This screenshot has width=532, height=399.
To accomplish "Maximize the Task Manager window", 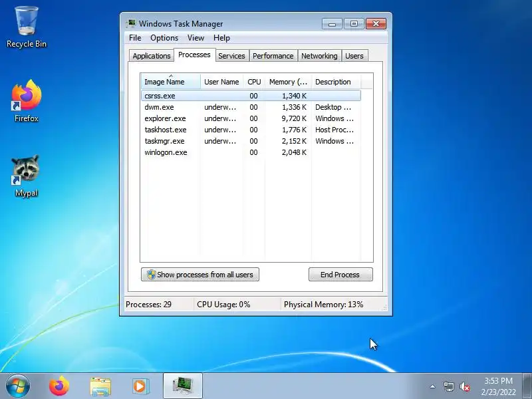I will [354, 24].
